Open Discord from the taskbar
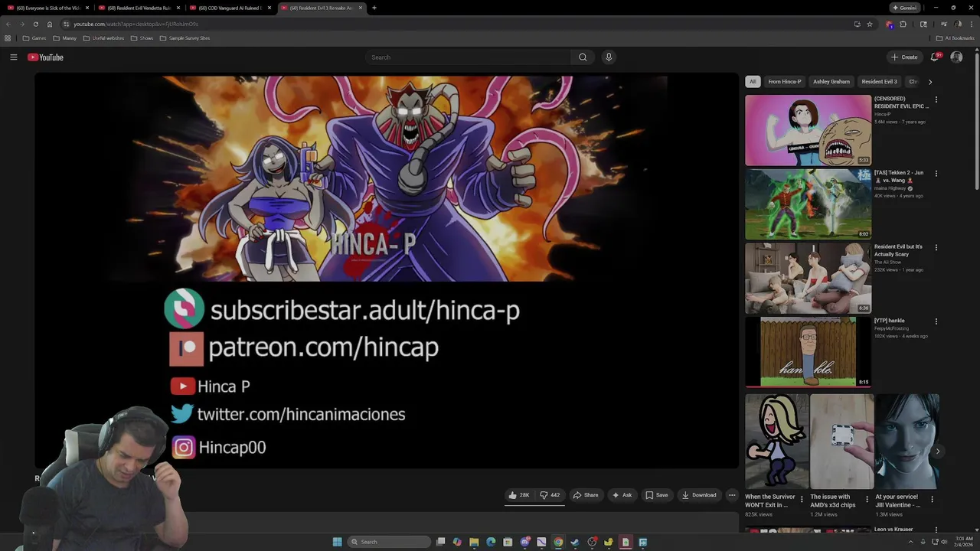980x551 pixels. tap(525, 542)
